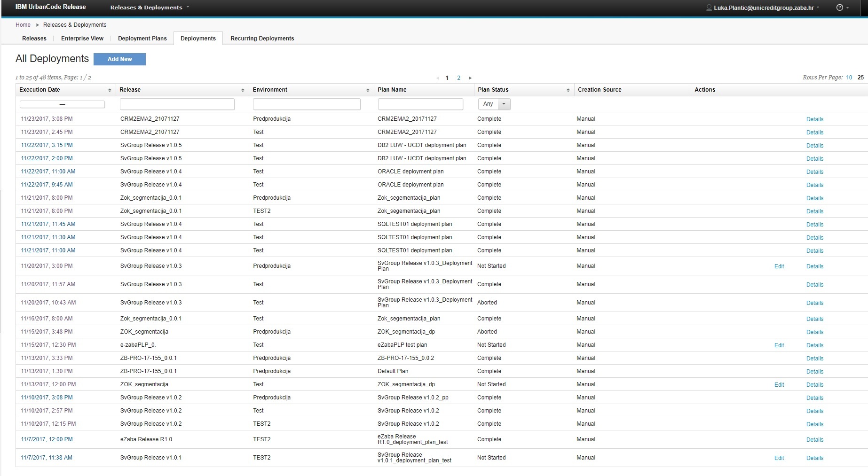Image resolution: width=868 pixels, height=476 pixels.
Task: Sort the Release column
Action: tap(243, 90)
